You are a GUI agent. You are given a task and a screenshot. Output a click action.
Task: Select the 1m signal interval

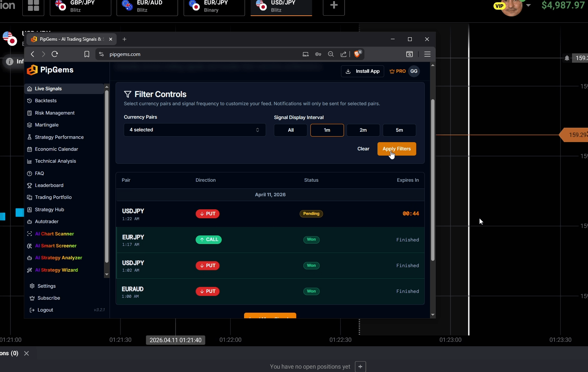pyautogui.click(x=327, y=130)
